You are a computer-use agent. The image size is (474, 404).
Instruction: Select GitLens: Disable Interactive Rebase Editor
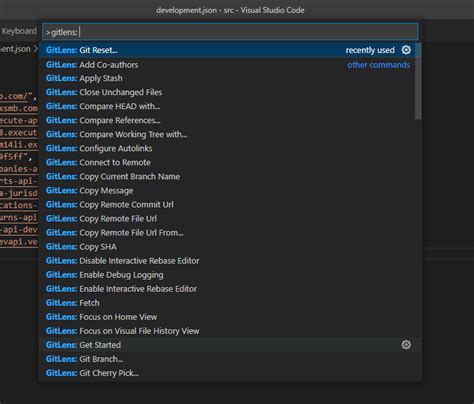point(227,260)
